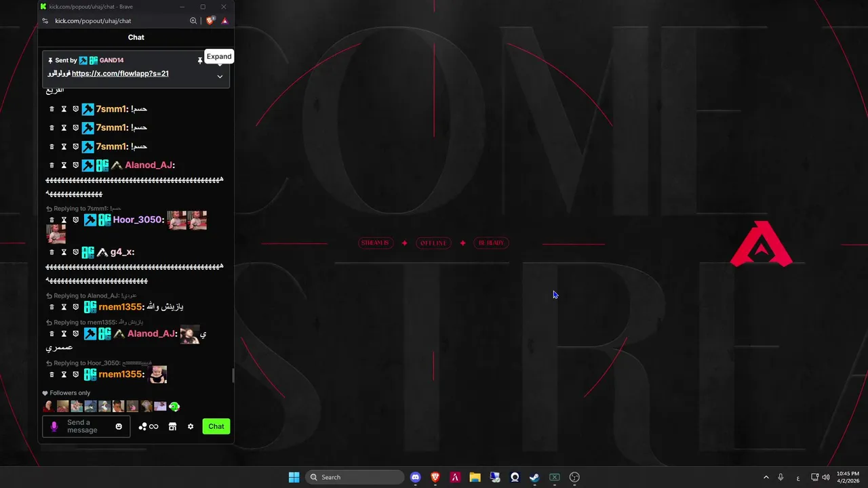Open g4_x's user card
The width and height of the screenshot is (868, 488).
tap(121, 252)
